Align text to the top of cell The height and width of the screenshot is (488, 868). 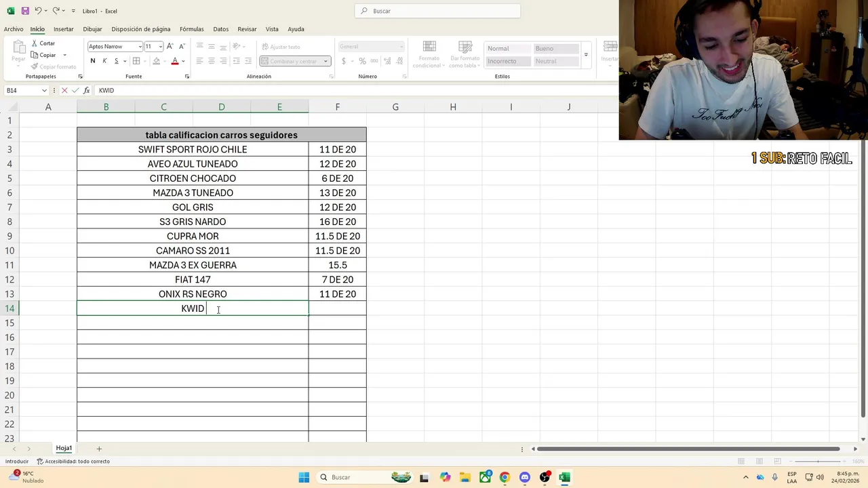coord(199,46)
